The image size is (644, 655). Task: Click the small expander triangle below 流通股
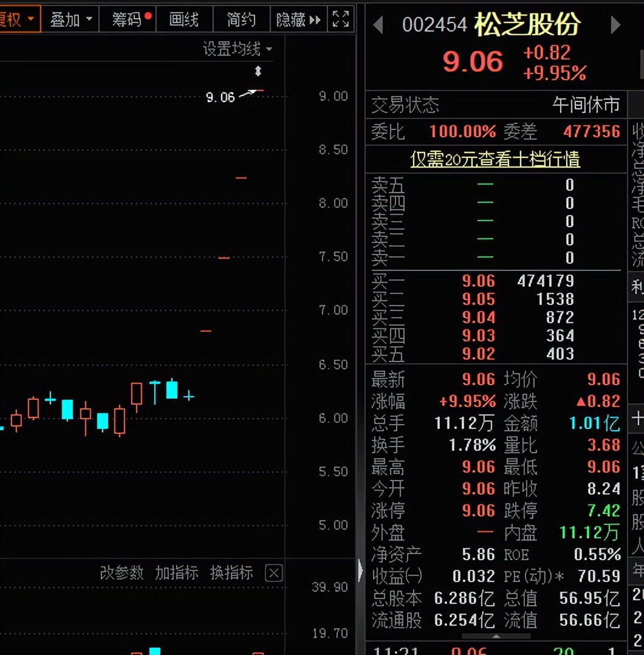click(x=496, y=636)
